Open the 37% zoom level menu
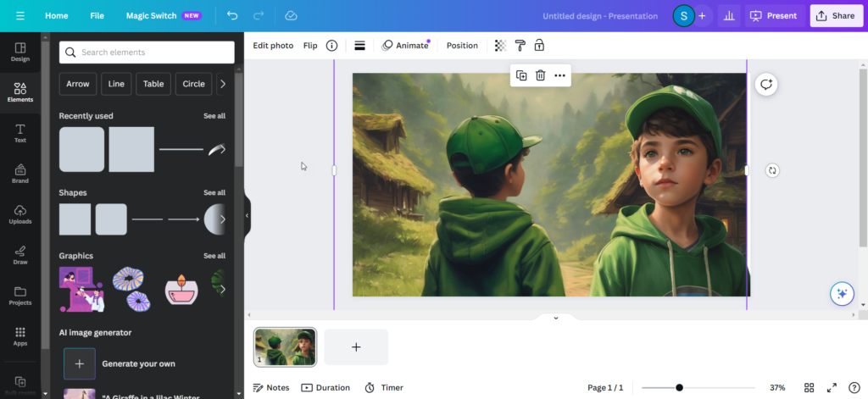Viewport: 868px width, 399px height. pos(777,387)
